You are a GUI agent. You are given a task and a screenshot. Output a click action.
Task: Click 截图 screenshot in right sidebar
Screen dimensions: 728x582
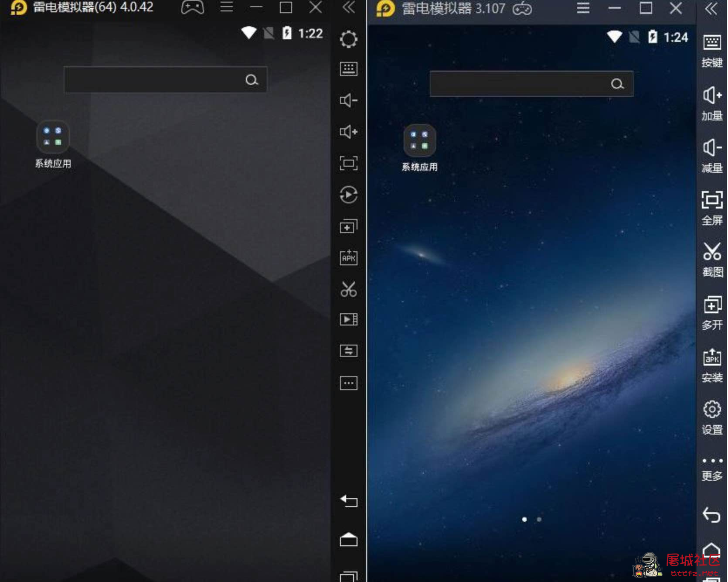coord(712,260)
